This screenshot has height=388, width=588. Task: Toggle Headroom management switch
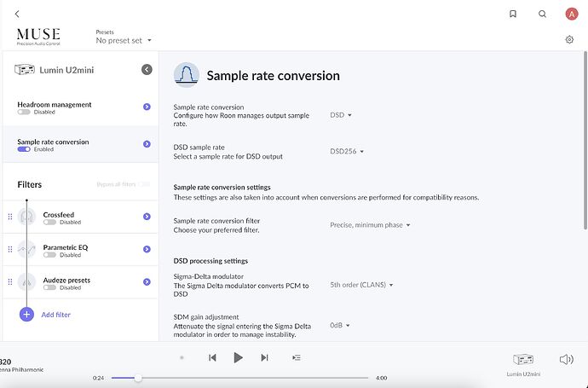24,113
